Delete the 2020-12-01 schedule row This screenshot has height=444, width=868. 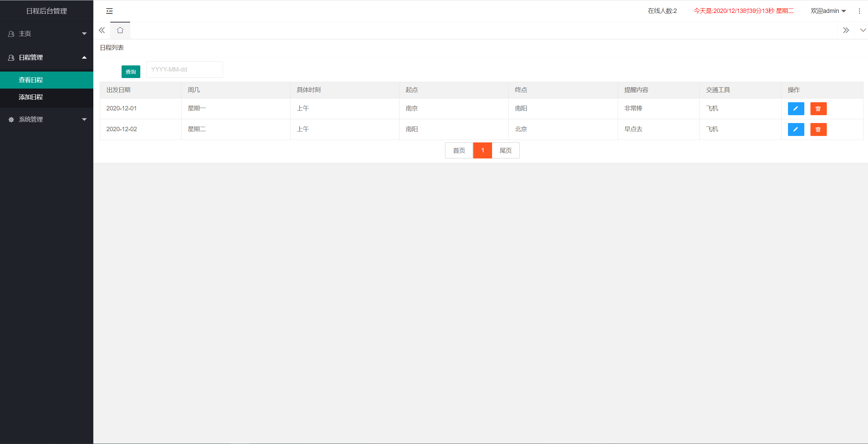(818, 109)
